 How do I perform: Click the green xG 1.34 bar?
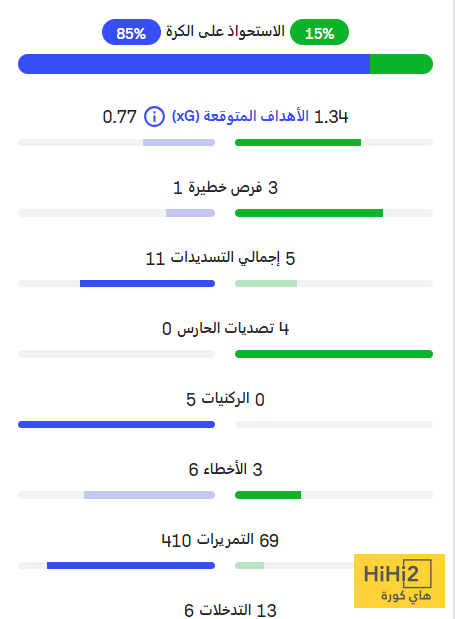(298, 143)
